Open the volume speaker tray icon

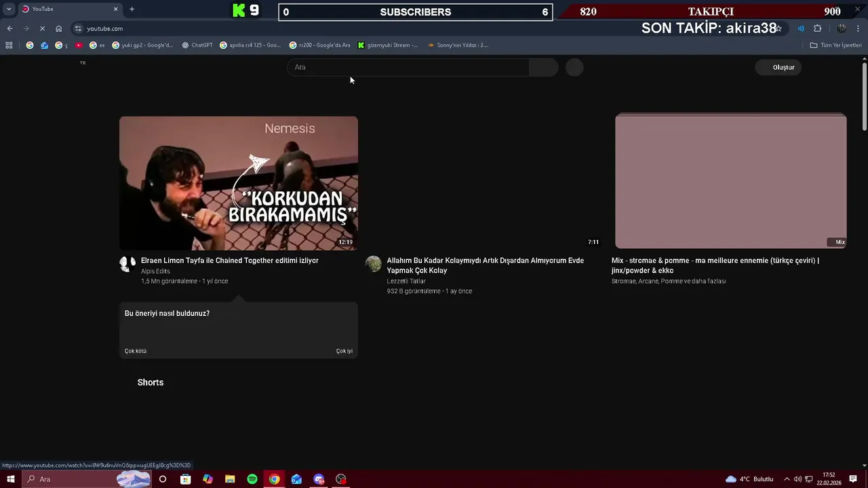point(798,479)
